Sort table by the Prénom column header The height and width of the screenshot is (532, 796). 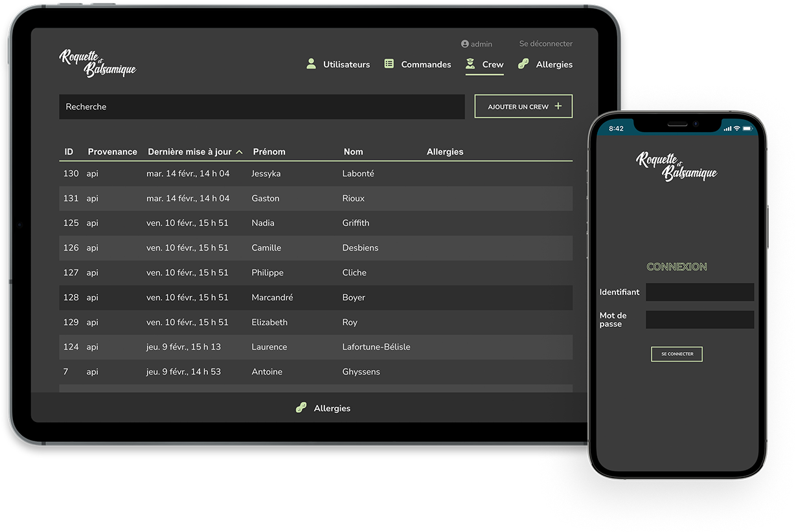(x=269, y=151)
